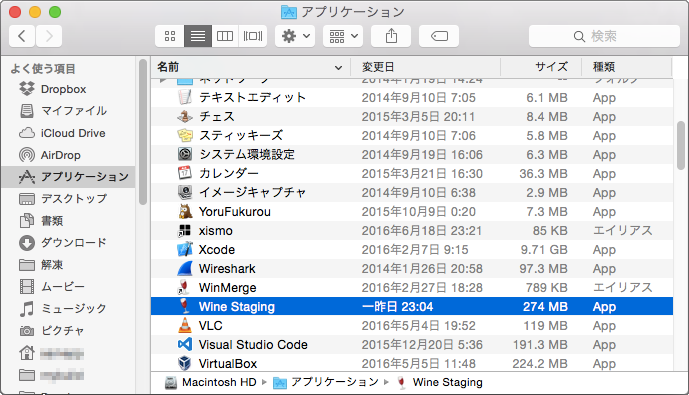Select the VirtualBox app icon
689x395 pixels.
(x=185, y=363)
